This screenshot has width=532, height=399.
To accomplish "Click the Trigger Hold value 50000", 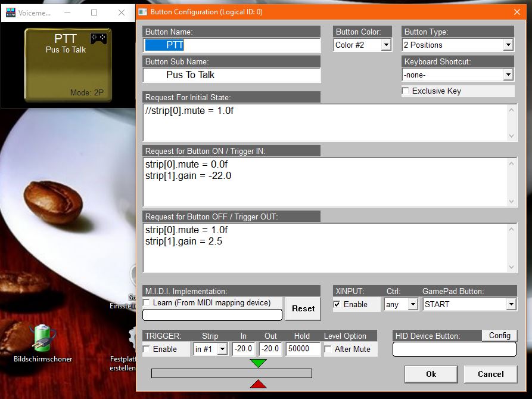I will point(303,349).
